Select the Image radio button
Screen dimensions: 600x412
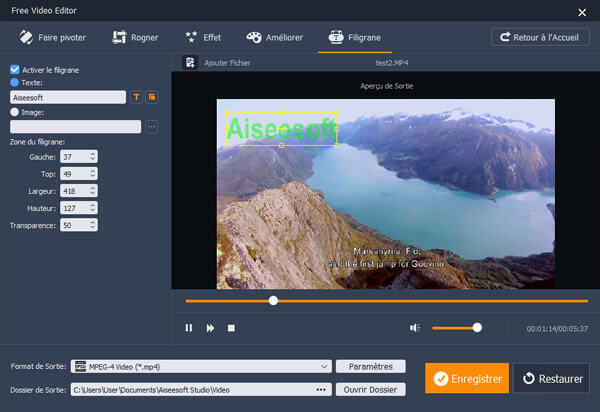click(14, 112)
